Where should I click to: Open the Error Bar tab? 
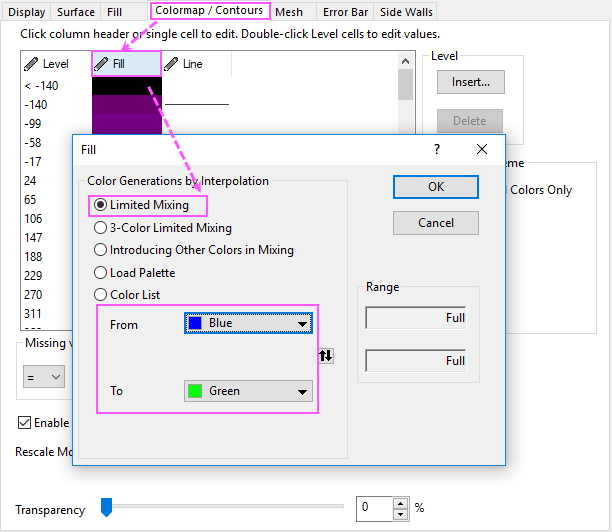(x=345, y=12)
